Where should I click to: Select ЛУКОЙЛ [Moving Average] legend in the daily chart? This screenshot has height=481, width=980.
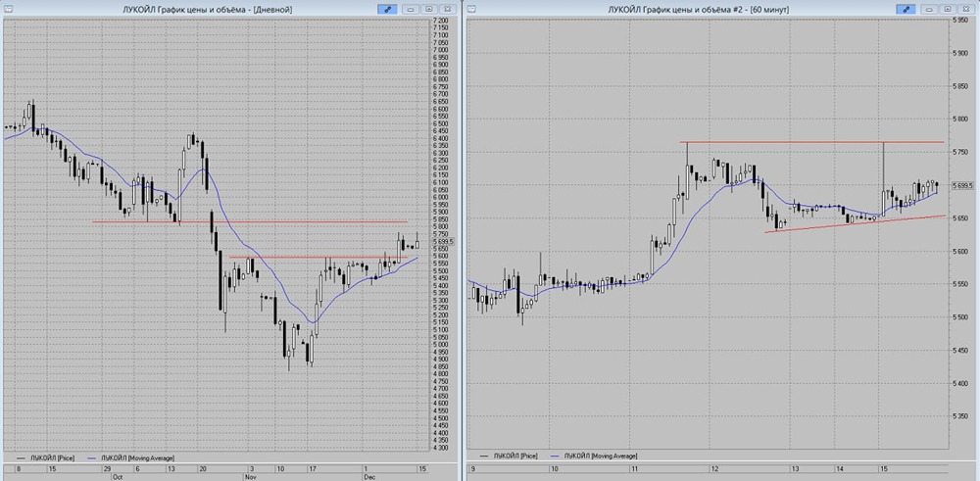(x=132, y=457)
